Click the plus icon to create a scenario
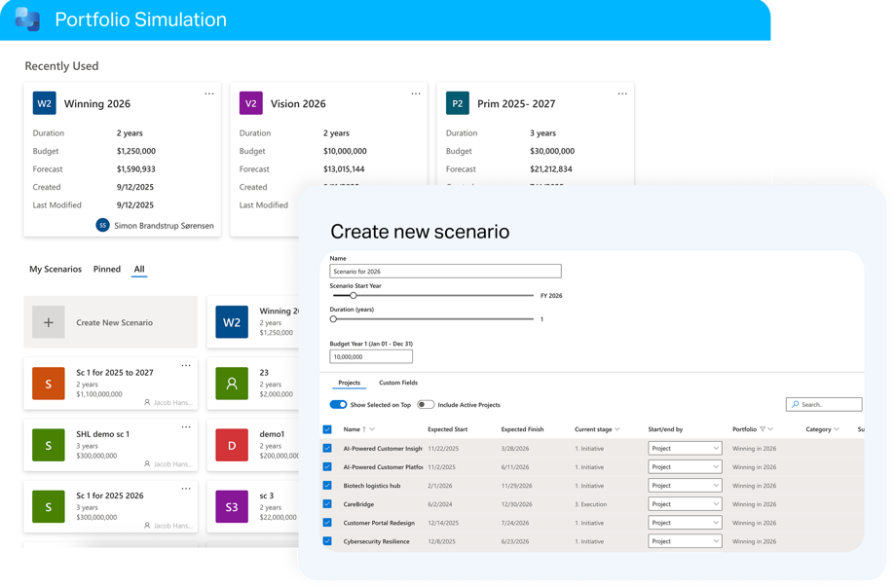This screenshot has width=896, height=588. click(x=49, y=322)
